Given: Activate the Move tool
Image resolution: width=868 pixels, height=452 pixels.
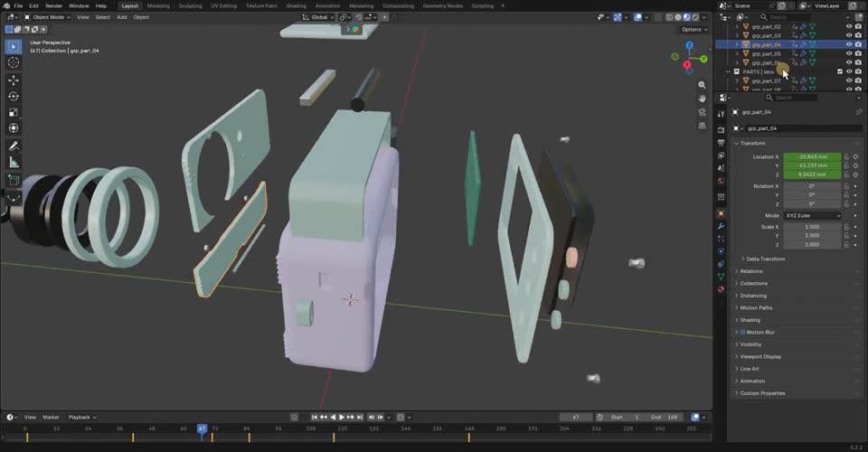Looking at the screenshot, I should point(14,80).
